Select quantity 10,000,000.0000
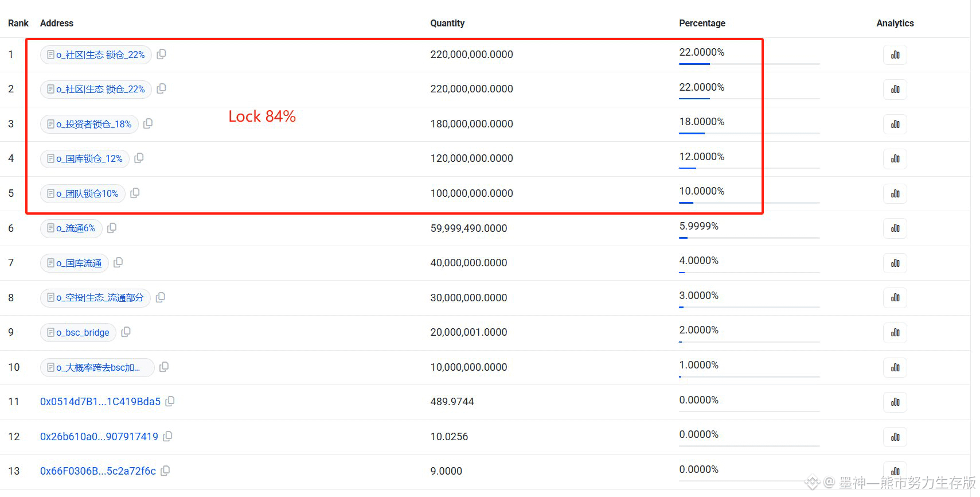The height and width of the screenshot is (497, 980). pyautogui.click(x=469, y=367)
